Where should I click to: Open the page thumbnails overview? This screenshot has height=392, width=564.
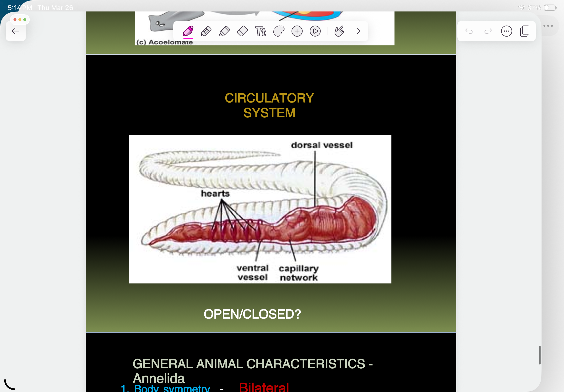pyautogui.click(x=525, y=31)
